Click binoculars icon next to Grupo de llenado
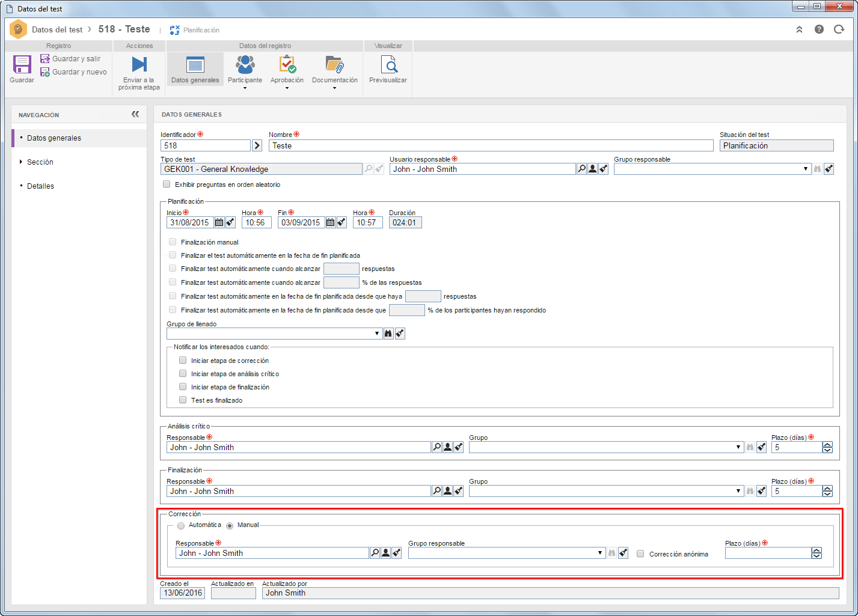Image resolution: width=858 pixels, height=616 pixels. point(388,334)
